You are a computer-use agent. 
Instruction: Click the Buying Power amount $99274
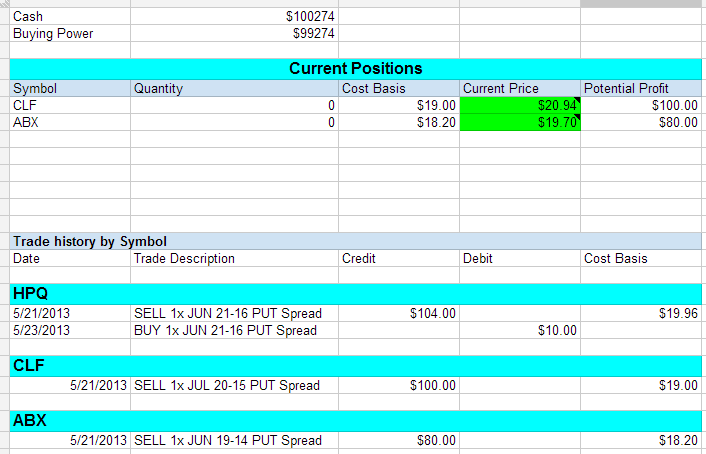(x=234, y=34)
